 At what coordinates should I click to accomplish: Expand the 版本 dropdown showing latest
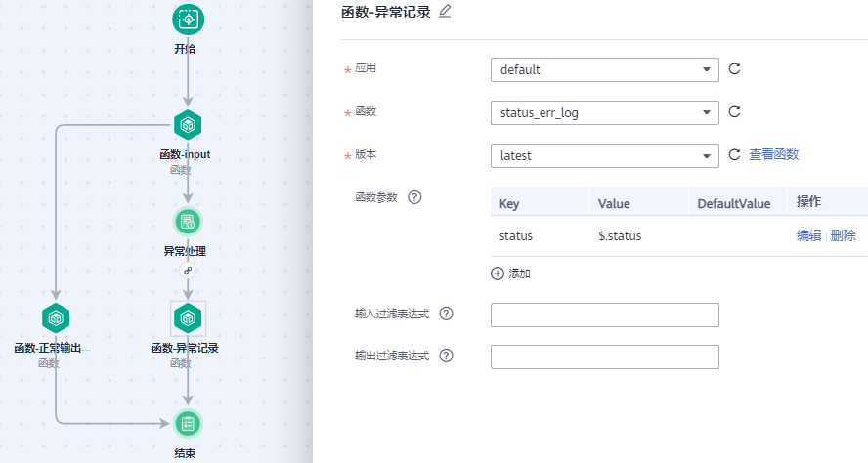point(604,155)
